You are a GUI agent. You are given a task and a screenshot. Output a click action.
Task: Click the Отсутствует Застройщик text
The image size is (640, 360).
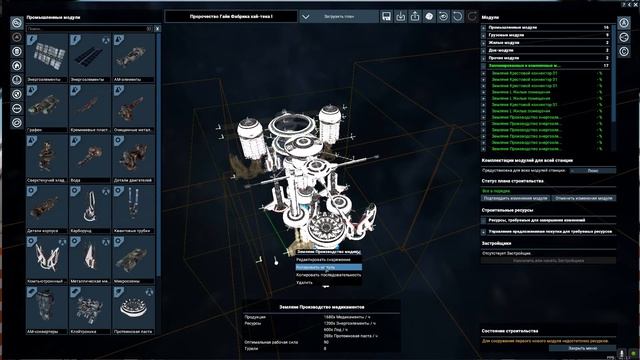[x=506, y=253]
